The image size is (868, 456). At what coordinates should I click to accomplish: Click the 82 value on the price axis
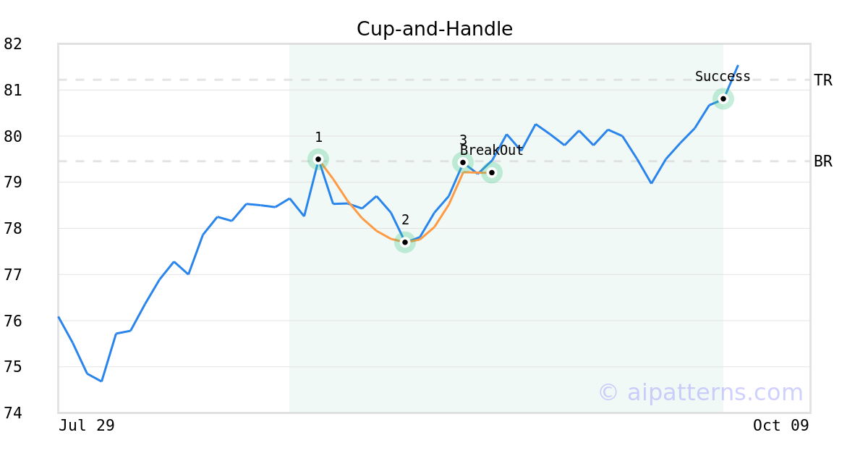(13, 44)
